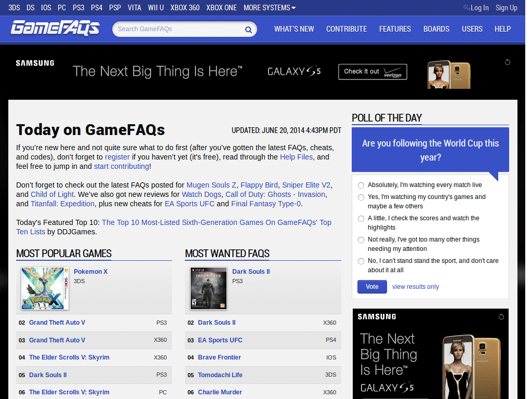
Task: Click the Search GameFAQs input field
Action: click(x=180, y=29)
